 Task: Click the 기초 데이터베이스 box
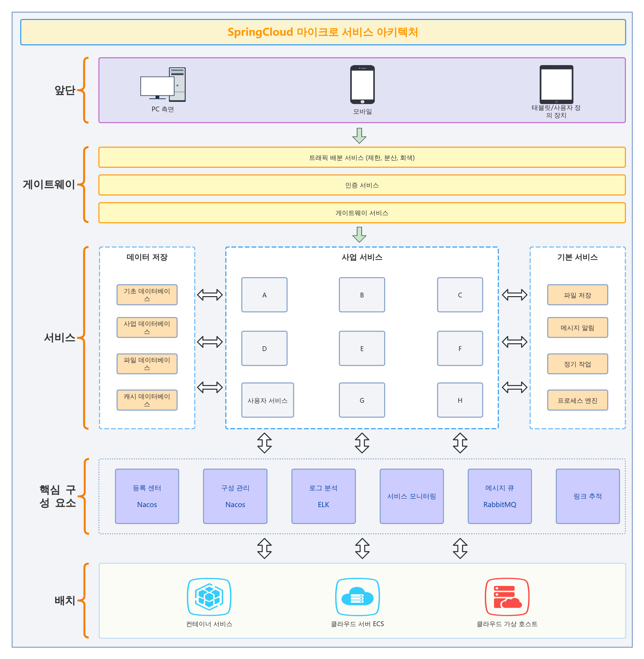tap(147, 295)
